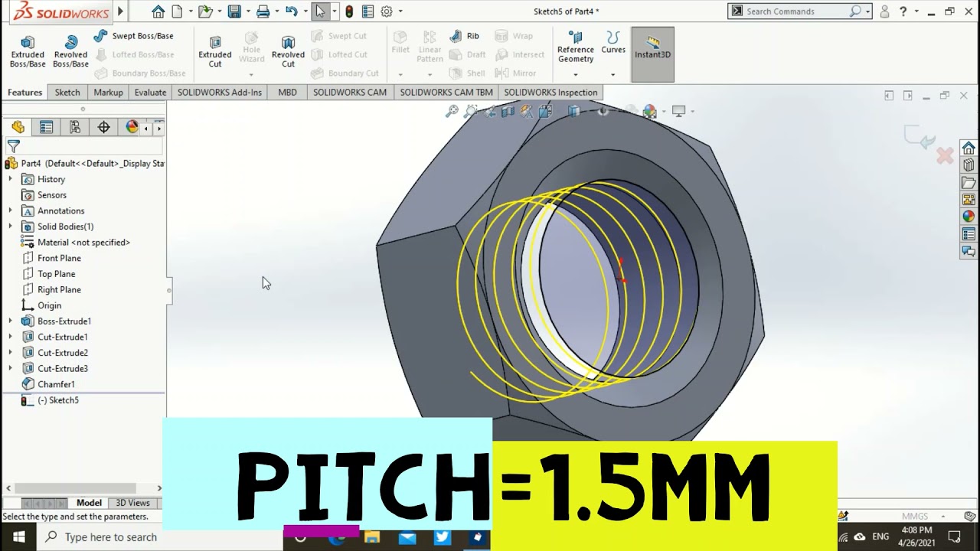Open the Options gear
This screenshot has width=980, height=551.
[x=387, y=11]
